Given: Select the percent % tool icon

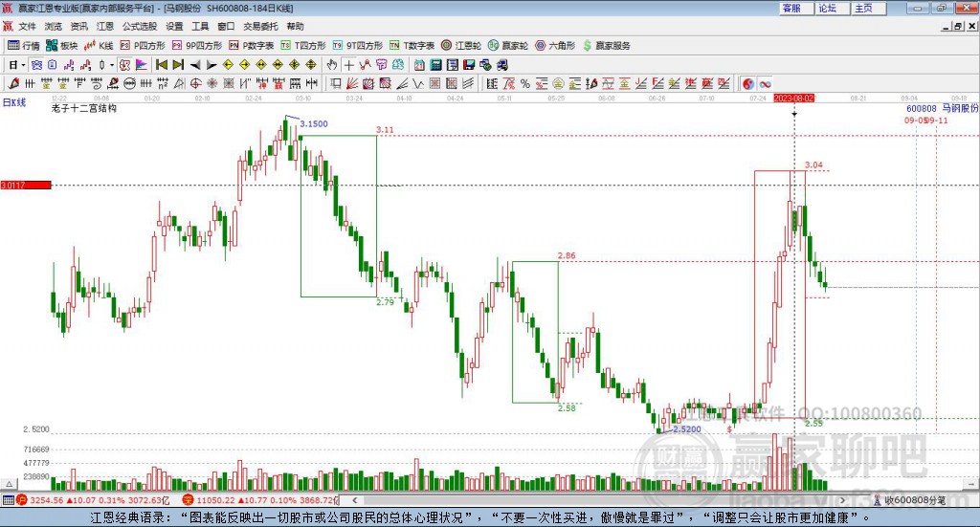Looking at the screenshot, I should (525, 83).
